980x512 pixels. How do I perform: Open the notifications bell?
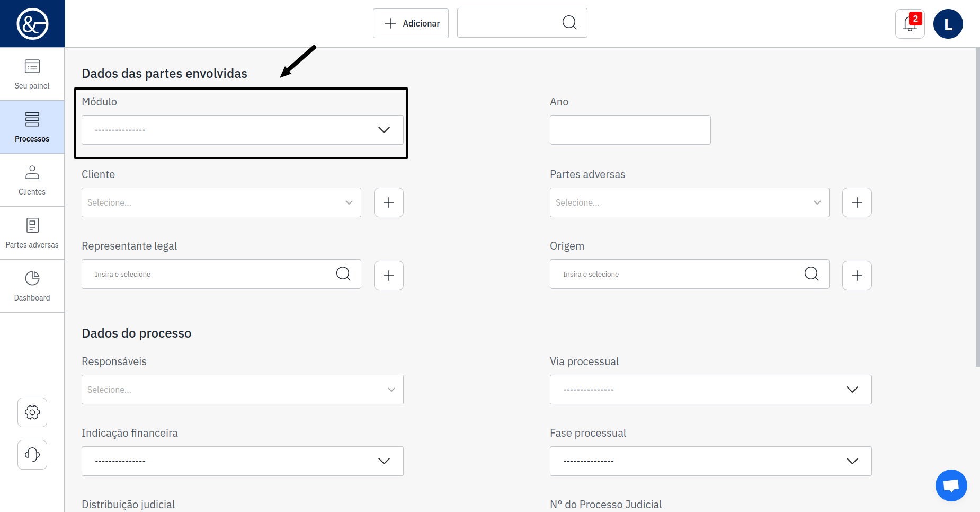click(x=910, y=24)
